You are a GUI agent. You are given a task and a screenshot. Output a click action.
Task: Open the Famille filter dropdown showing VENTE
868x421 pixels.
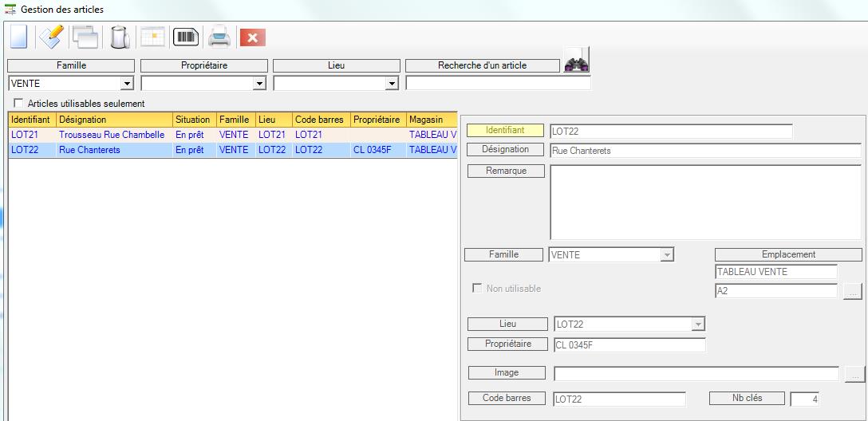tap(128, 84)
